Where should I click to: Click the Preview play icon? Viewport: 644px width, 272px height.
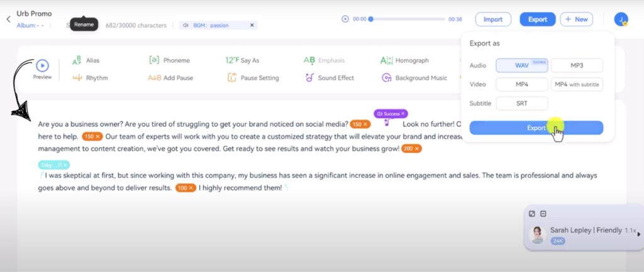point(42,65)
